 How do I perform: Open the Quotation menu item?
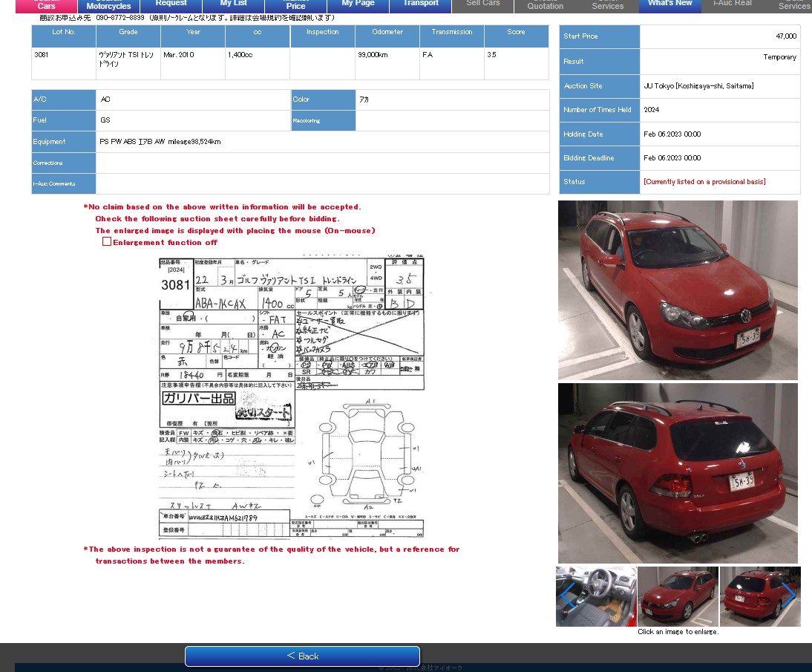[x=544, y=6]
